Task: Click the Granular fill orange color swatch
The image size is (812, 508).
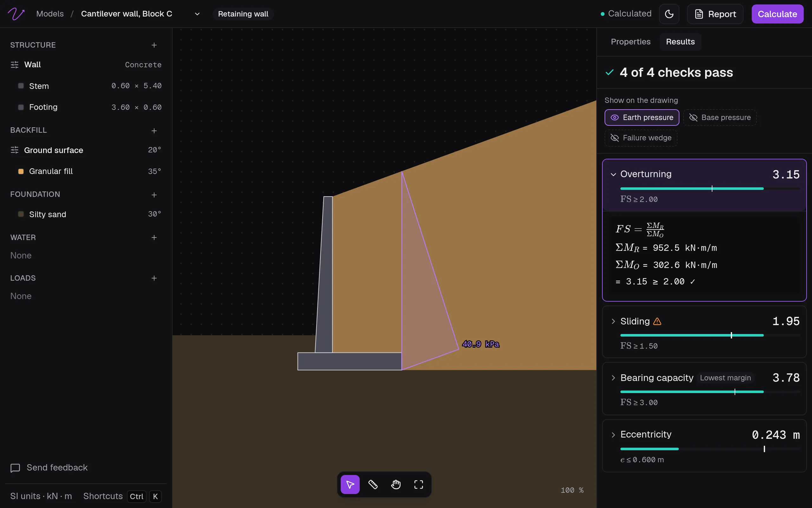Action: tap(21, 171)
